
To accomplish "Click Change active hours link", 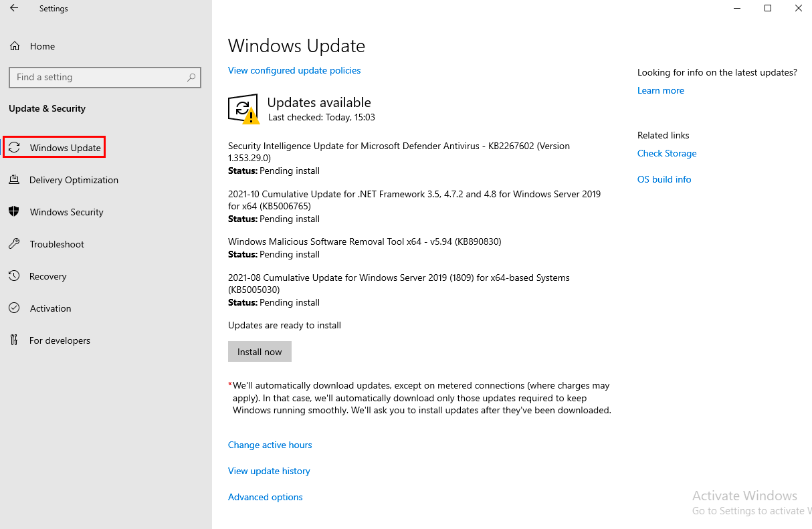I will (270, 445).
